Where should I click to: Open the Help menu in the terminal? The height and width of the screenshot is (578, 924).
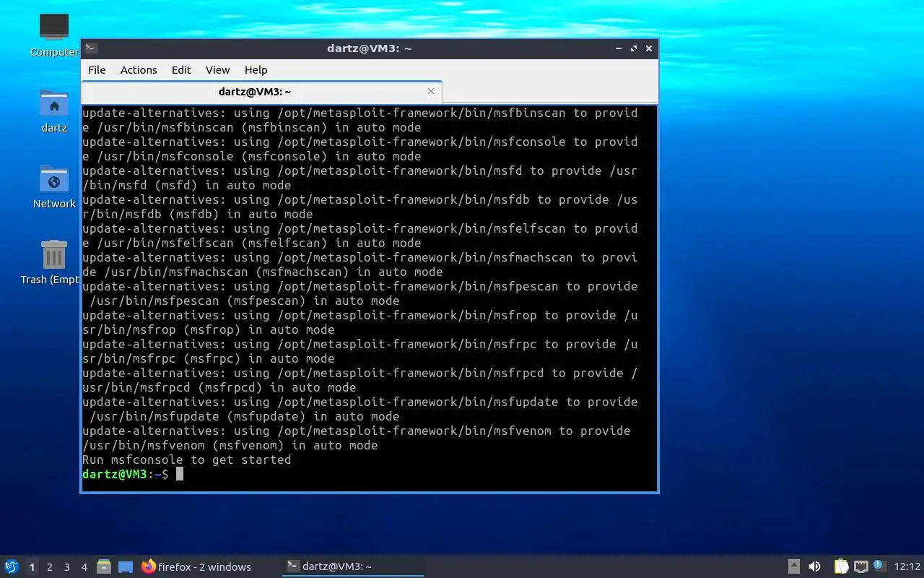click(256, 69)
